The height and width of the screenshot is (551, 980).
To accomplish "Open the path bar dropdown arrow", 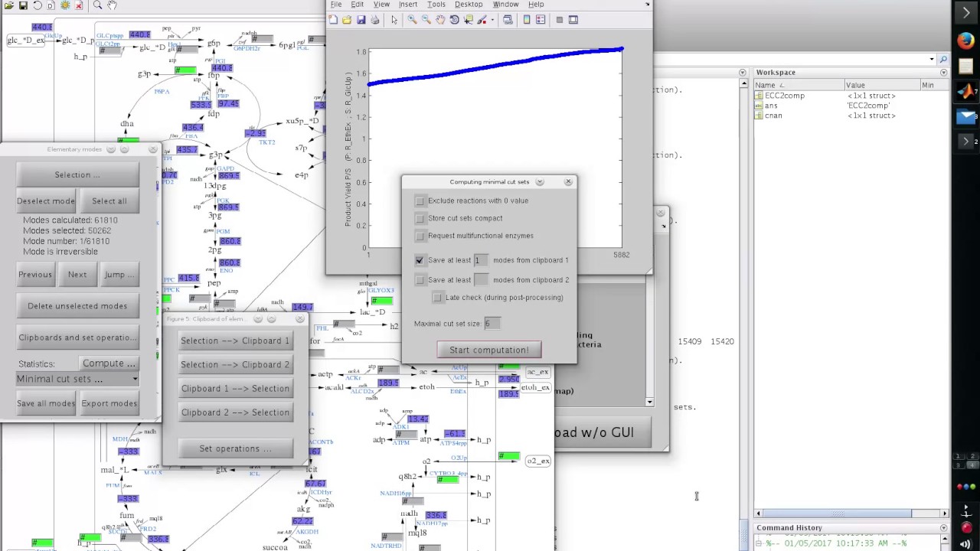I will point(932,59).
